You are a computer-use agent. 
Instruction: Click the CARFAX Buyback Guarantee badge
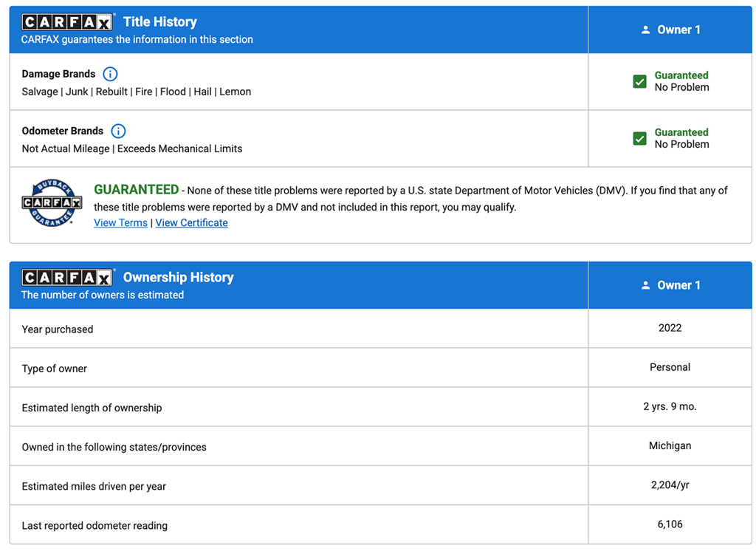tap(51, 202)
